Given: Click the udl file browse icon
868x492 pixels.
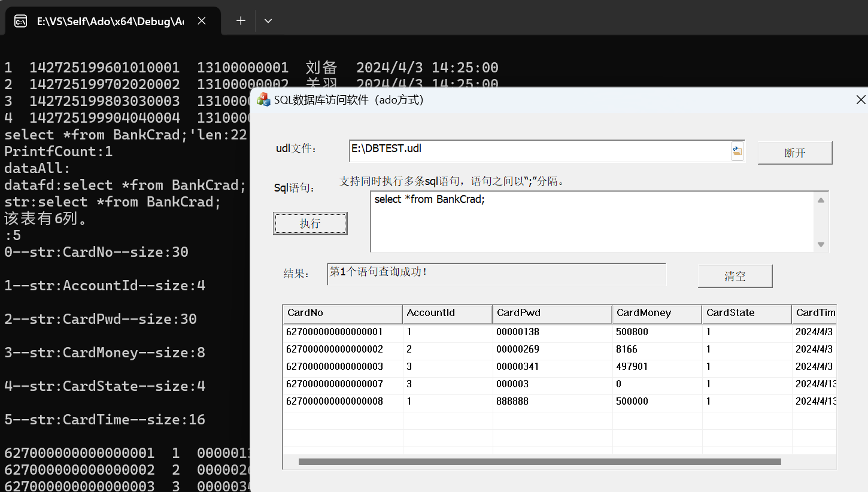Looking at the screenshot, I should tap(737, 151).
